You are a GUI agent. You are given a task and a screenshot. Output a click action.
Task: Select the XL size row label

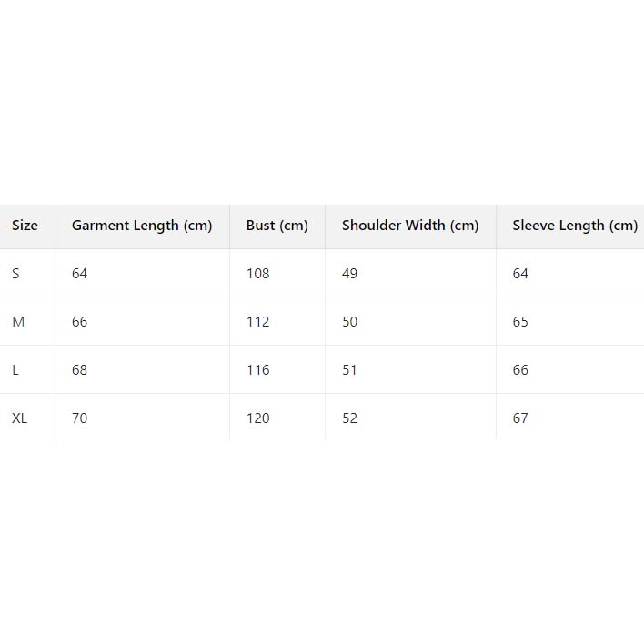[19, 418]
